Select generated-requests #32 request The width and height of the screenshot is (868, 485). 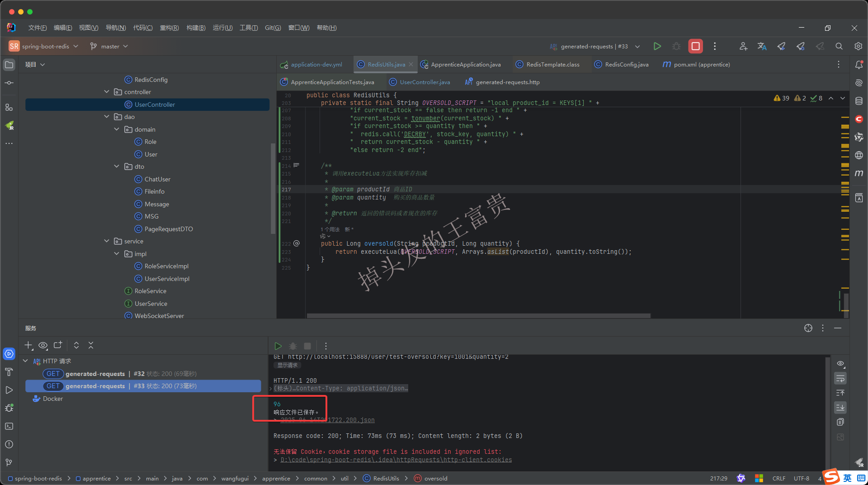pyautogui.click(x=143, y=374)
